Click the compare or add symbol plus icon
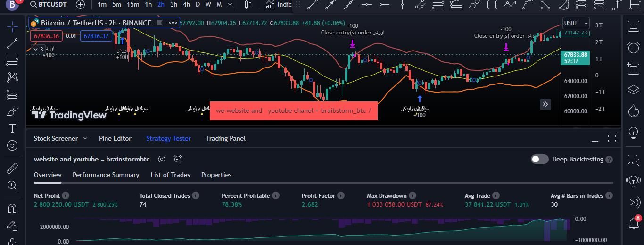 [x=80, y=4]
